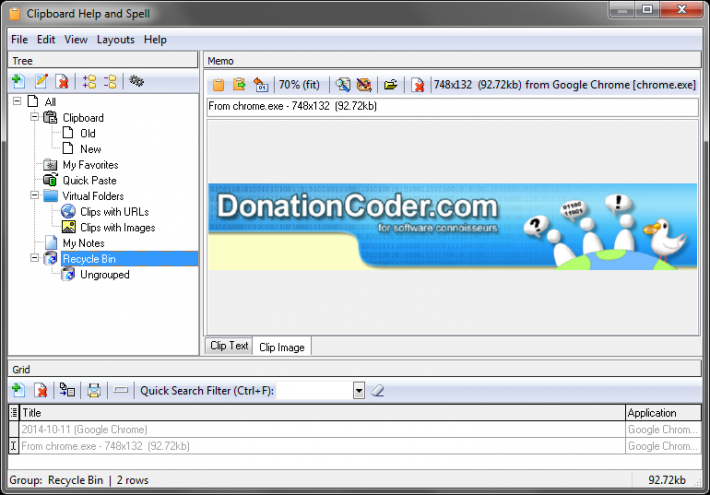
Task: Open the File menu
Action: tap(19, 39)
